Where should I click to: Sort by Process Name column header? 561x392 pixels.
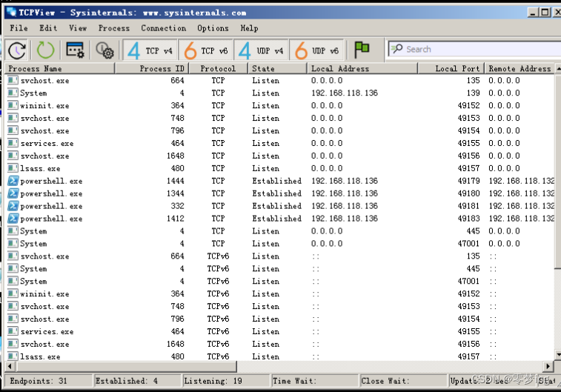60,68
